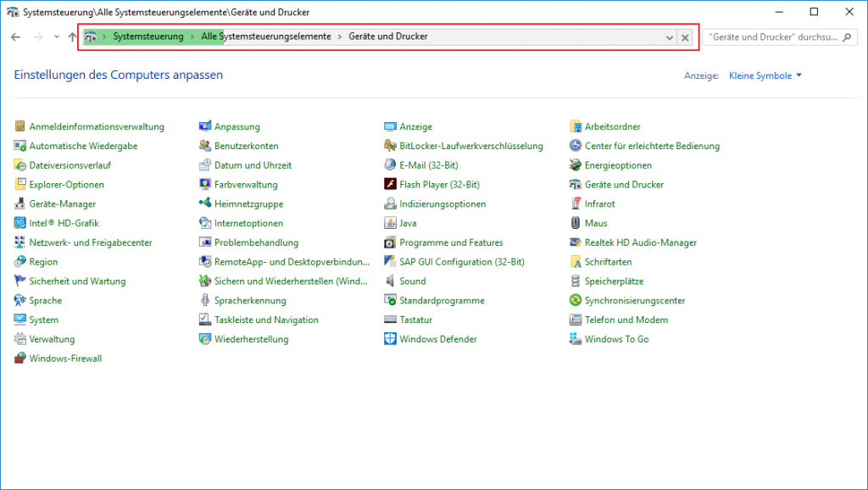Click the Maus mouse icon
The image size is (868, 490).
click(576, 223)
